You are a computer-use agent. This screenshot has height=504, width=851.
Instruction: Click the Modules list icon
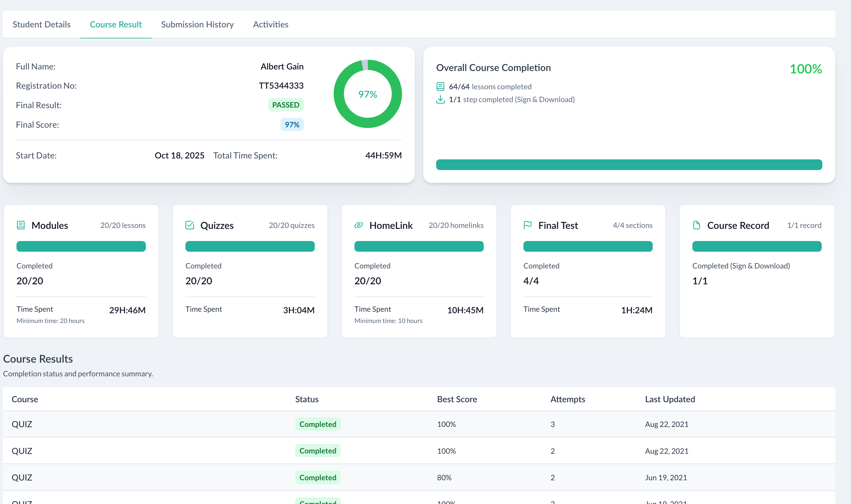point(21,225)
